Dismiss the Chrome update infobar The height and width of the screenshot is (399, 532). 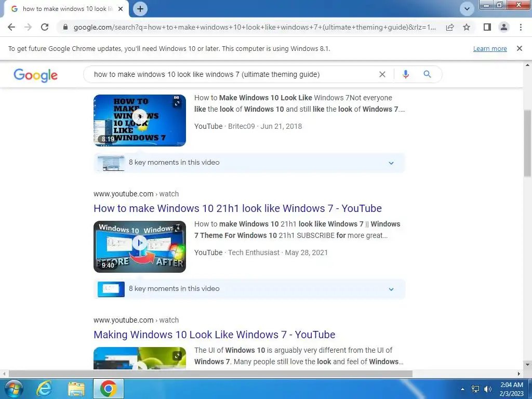pos(520,48)
